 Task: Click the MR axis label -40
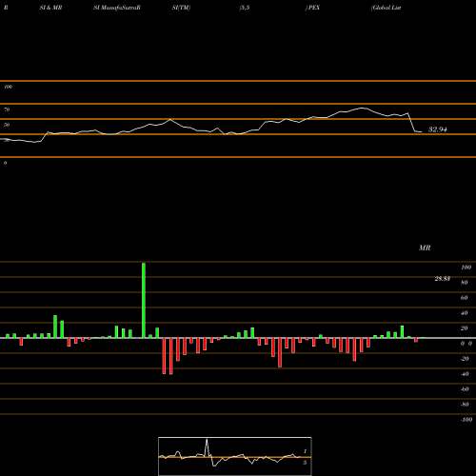(465, 374)
